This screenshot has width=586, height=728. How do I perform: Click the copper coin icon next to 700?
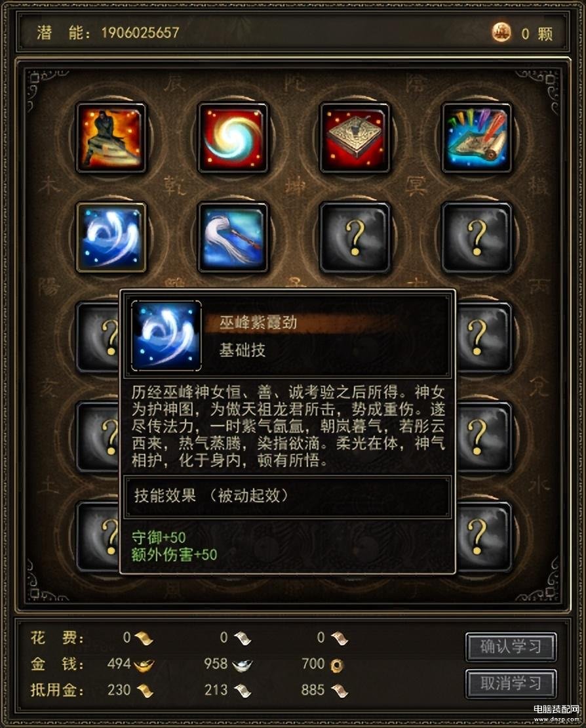[337, 665]
